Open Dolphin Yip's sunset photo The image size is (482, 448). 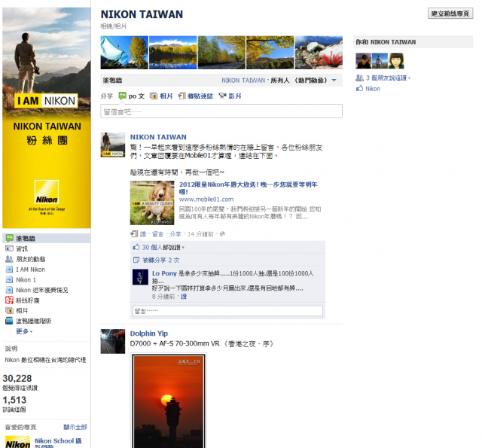pos(169,401)
